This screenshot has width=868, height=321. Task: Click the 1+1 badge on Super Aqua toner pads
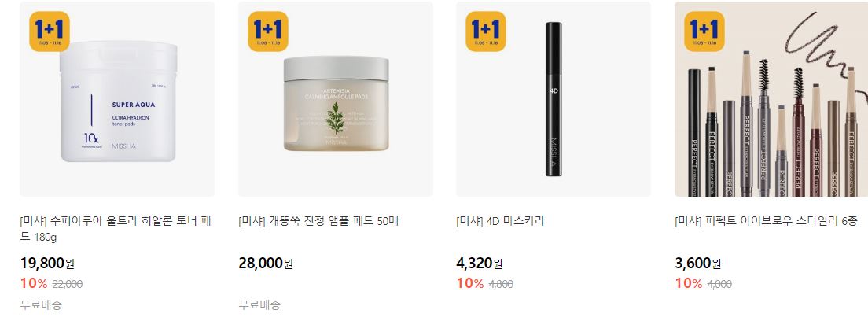point(50,31)
